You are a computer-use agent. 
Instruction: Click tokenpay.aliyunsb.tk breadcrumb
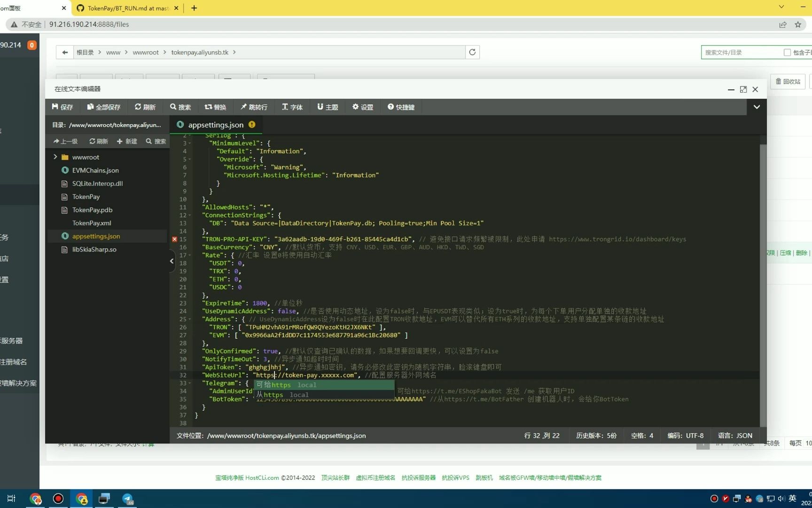point(200,52)
